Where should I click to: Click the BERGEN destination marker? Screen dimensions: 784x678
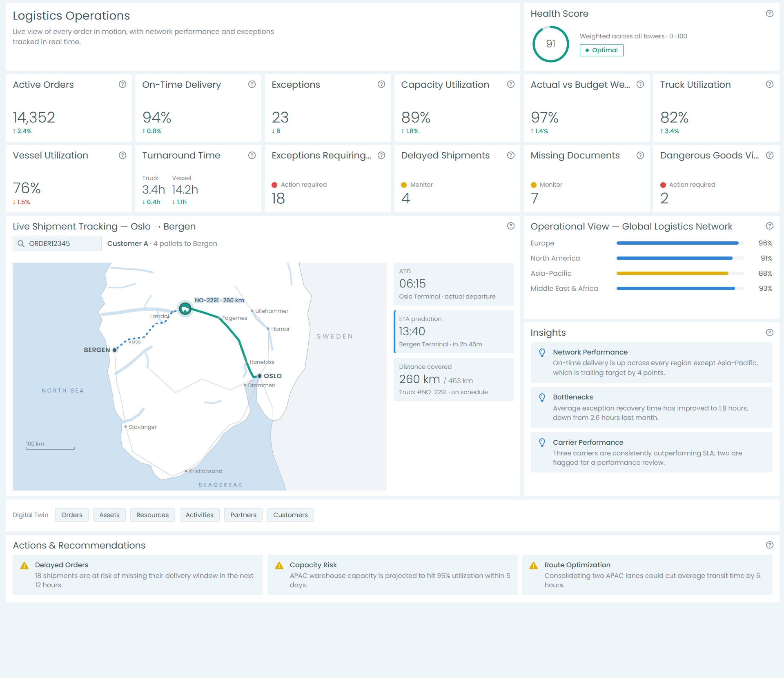(115, 350)
